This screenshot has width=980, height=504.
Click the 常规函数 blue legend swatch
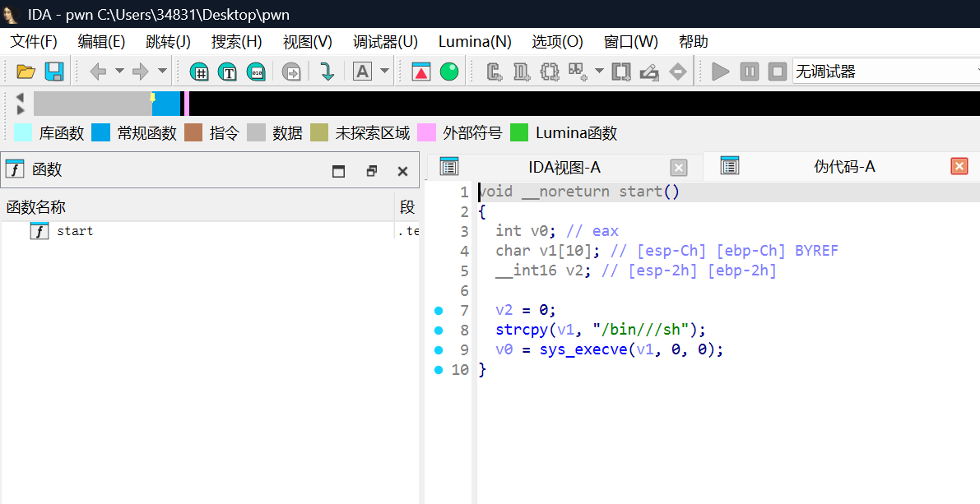[100, 132]
